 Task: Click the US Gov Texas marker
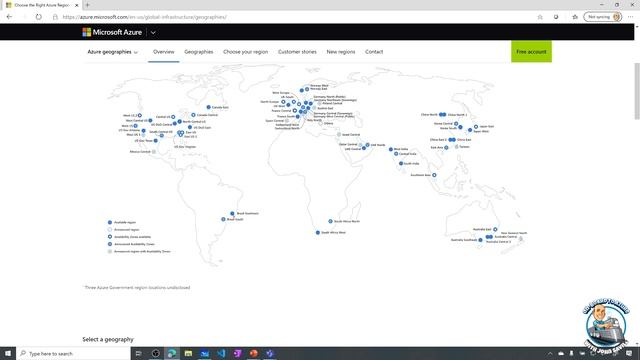coord(156,140)
